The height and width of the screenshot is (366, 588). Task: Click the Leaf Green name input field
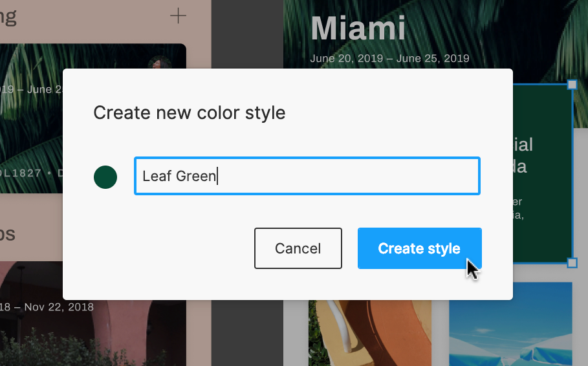(307, 176)
